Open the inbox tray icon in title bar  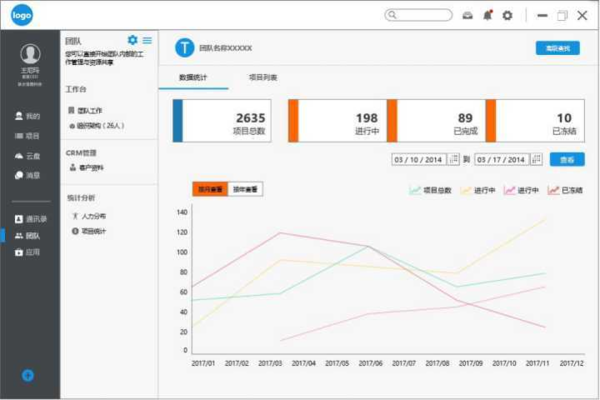click(x=467, y=15)
